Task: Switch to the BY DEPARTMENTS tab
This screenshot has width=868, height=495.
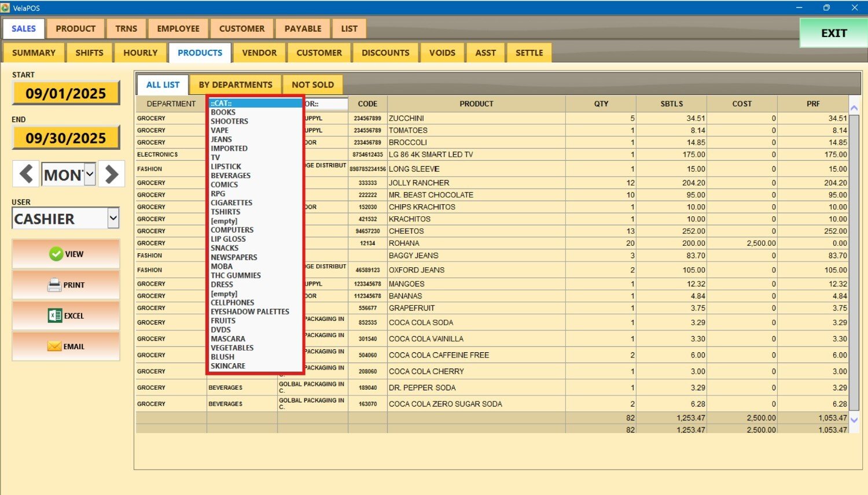Action: [235, 85]
